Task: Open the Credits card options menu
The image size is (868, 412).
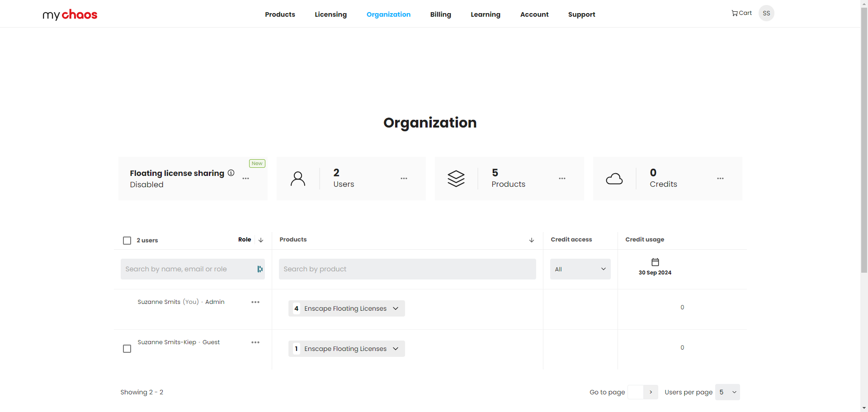Action: tap(720, 179)
